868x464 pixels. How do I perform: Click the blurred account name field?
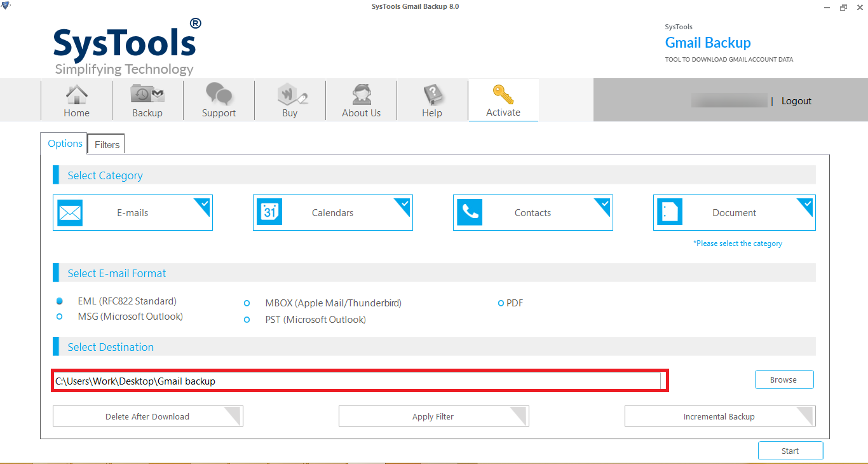tap(729, 100)
